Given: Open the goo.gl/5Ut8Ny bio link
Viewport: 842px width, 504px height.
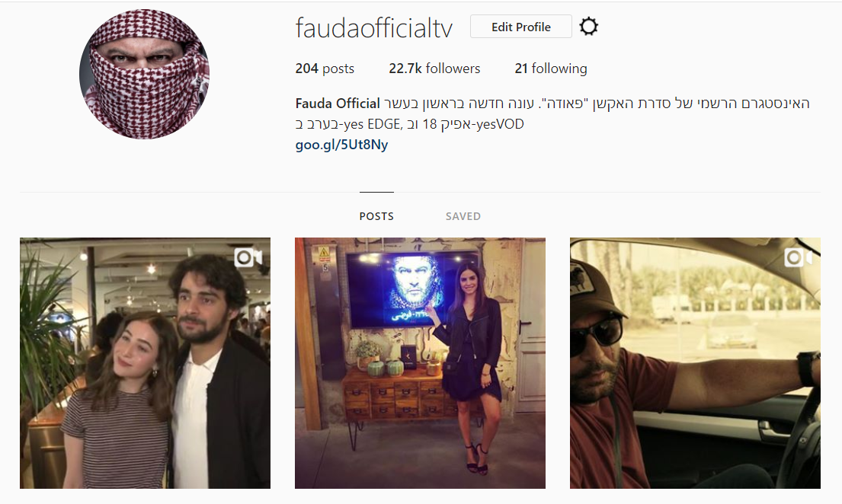Looking at the screenshot, I should pos(341,145).
